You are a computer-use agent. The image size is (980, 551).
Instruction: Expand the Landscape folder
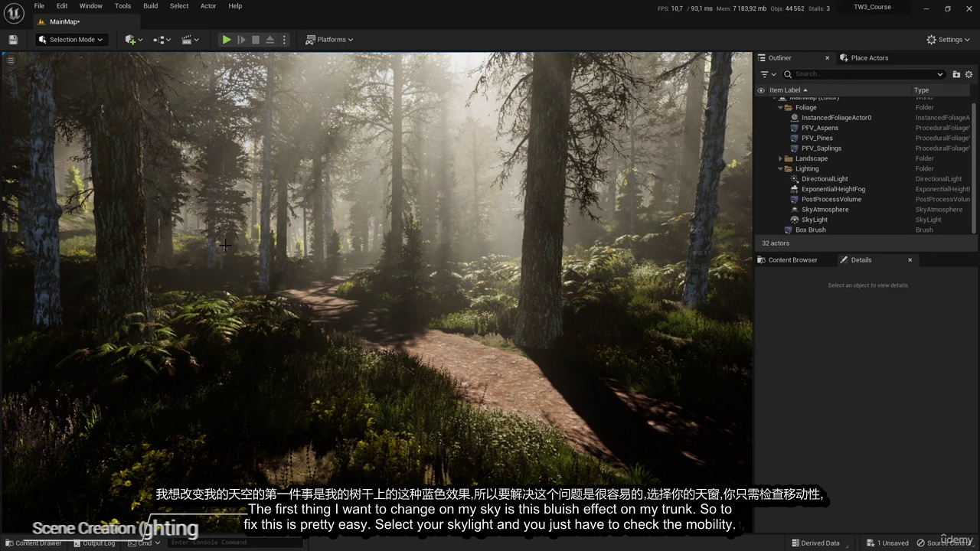[x=780, y=158]
